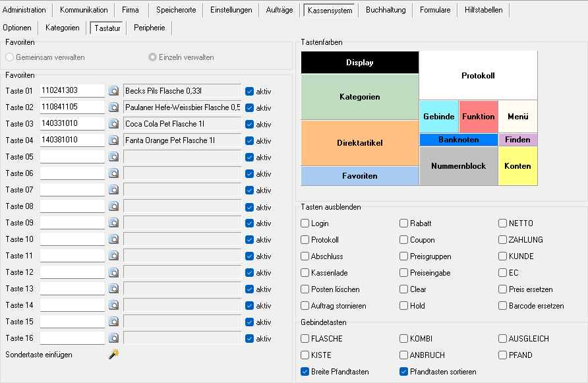The height and width of the screenshot is (383, 588).
Task: Uncheck aktiv for Taste 02
Action: [x=250, y=107]
